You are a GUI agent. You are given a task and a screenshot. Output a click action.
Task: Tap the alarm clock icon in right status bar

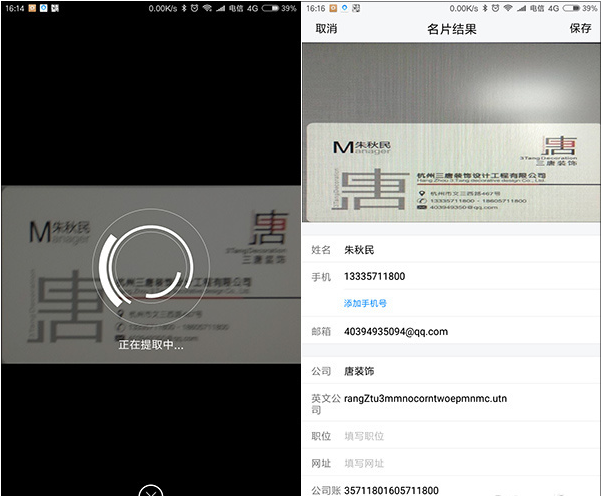pos(496,8)
